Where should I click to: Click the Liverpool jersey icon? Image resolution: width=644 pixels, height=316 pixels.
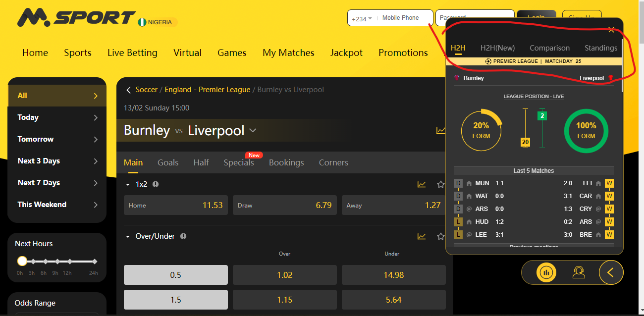(610, 78)
